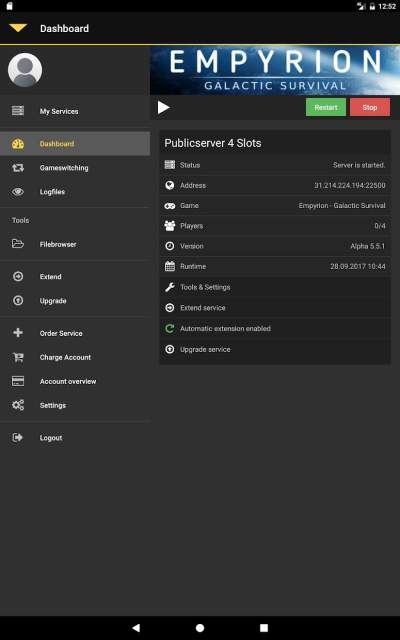This screenshot has width=400, height=640.
Task: Open Settings gears icon in sidebar
Action: click(18, 405)
